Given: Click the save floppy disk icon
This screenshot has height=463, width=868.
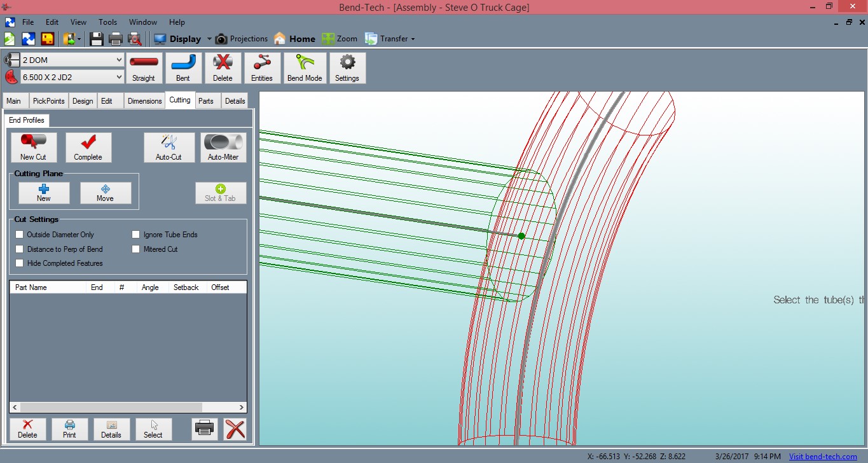Looking at the screenshot, I should tap(97, 39).
